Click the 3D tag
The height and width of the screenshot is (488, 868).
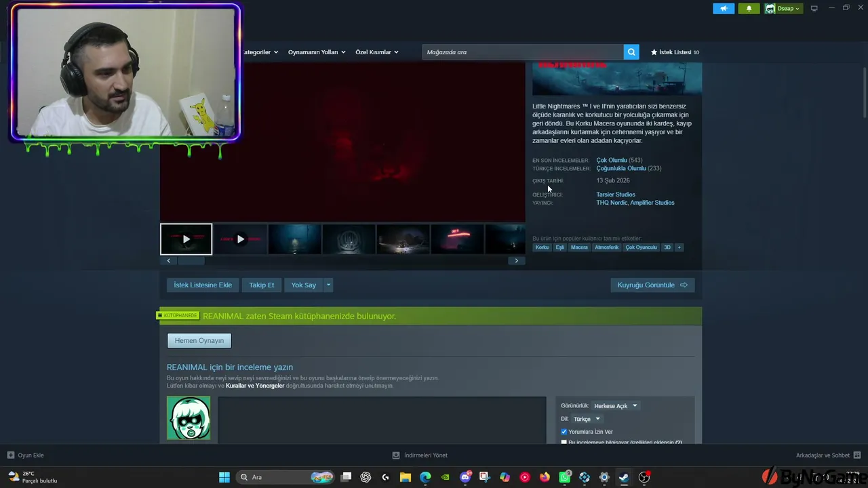point(667,247)
